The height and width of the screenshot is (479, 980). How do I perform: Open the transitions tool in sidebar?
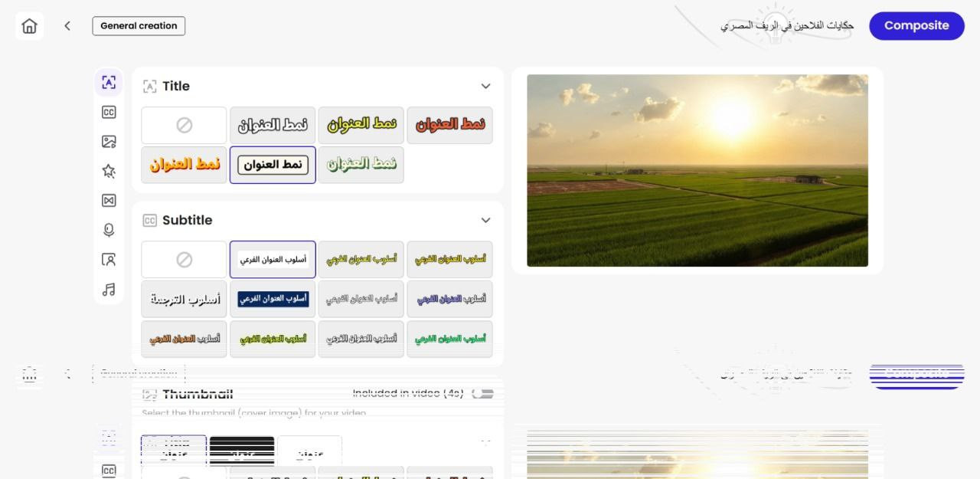109,201
